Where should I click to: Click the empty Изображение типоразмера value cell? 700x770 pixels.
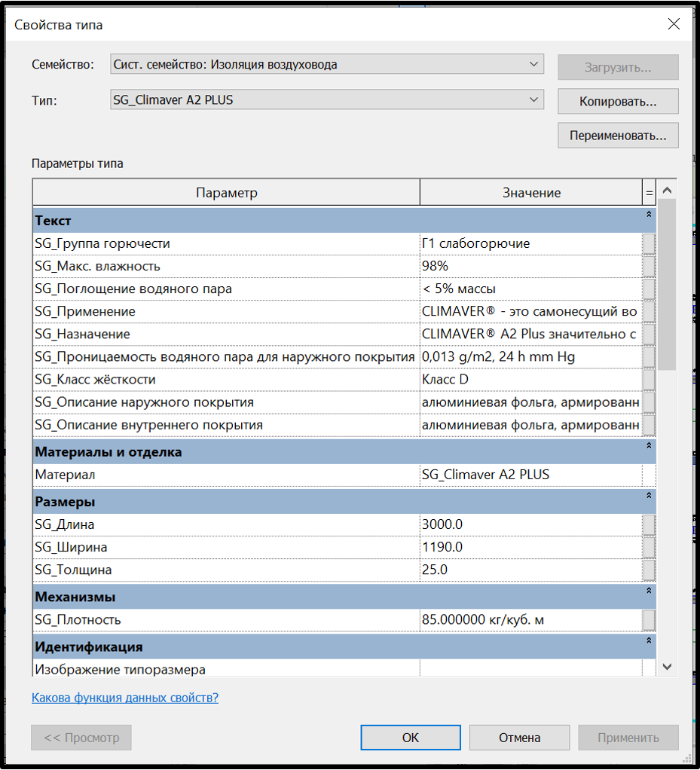click(531, 668)
